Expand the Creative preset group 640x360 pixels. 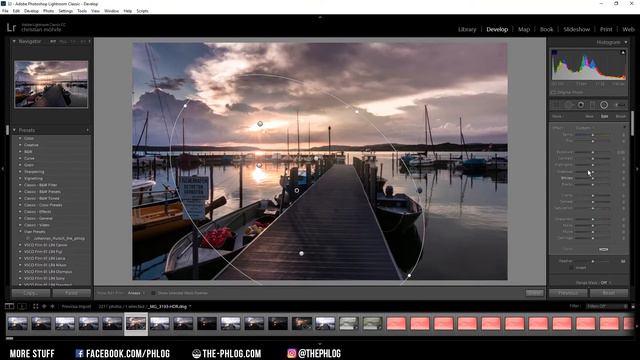click(20, 145)
